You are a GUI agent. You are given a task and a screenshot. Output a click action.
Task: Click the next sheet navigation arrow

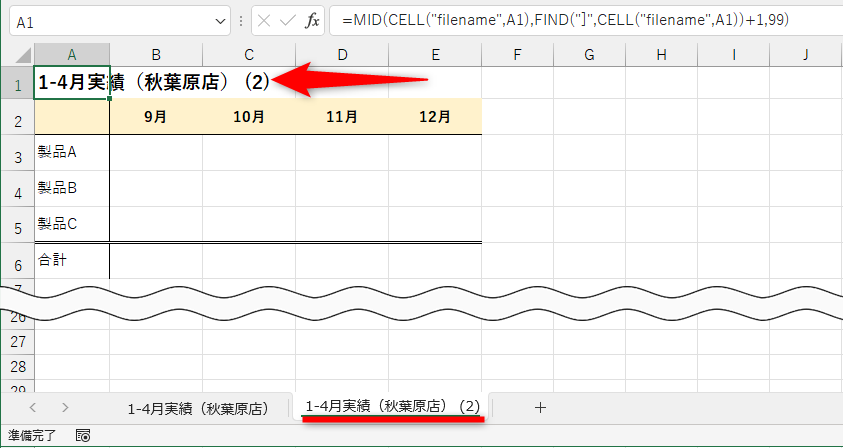point(65,408)
